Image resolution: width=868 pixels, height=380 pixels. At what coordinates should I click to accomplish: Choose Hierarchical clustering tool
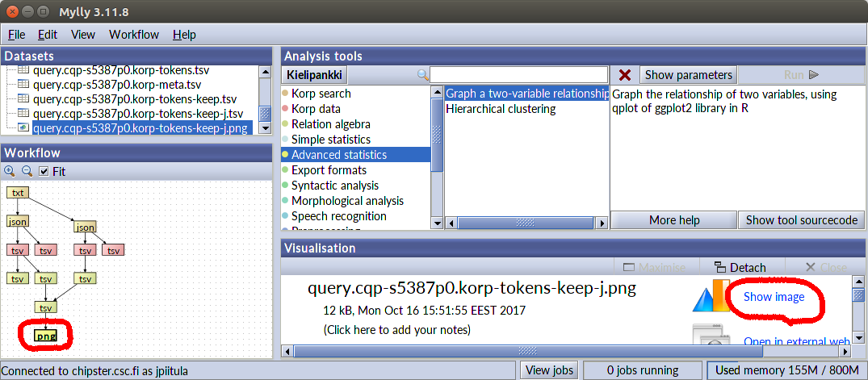tap(501, 109)
